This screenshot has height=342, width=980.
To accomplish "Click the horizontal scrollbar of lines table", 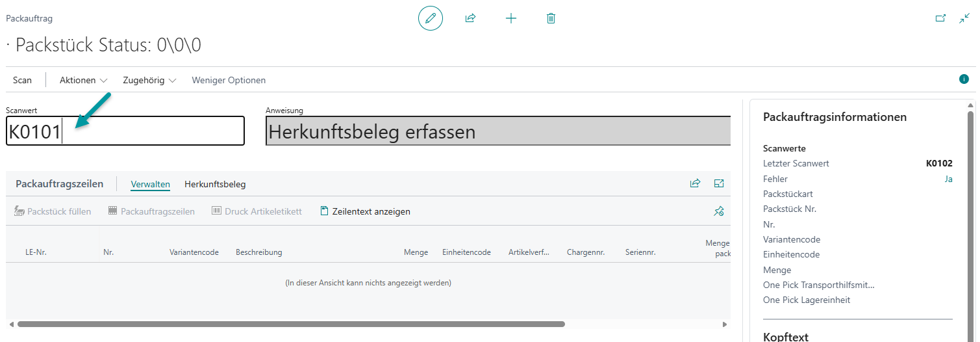I will point(291,324).
